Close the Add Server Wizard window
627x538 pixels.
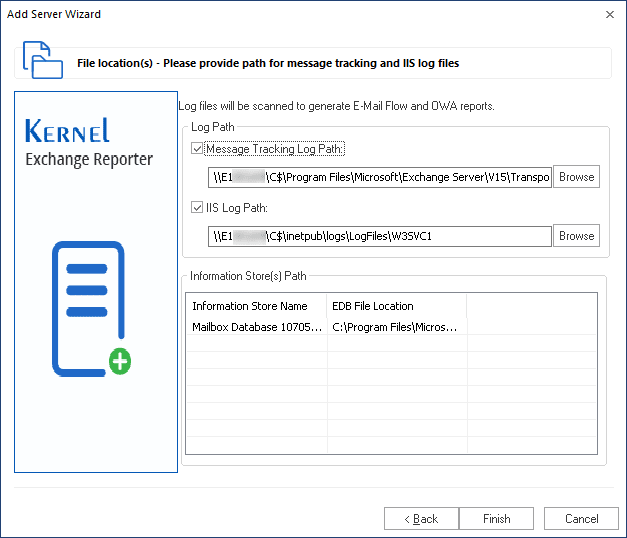(610, 14)
